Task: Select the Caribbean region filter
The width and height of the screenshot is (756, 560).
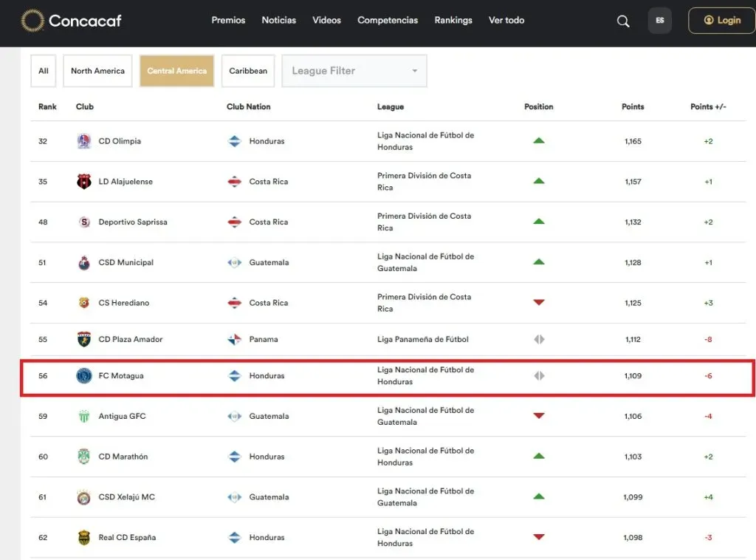Action: (x=248, y=71)
